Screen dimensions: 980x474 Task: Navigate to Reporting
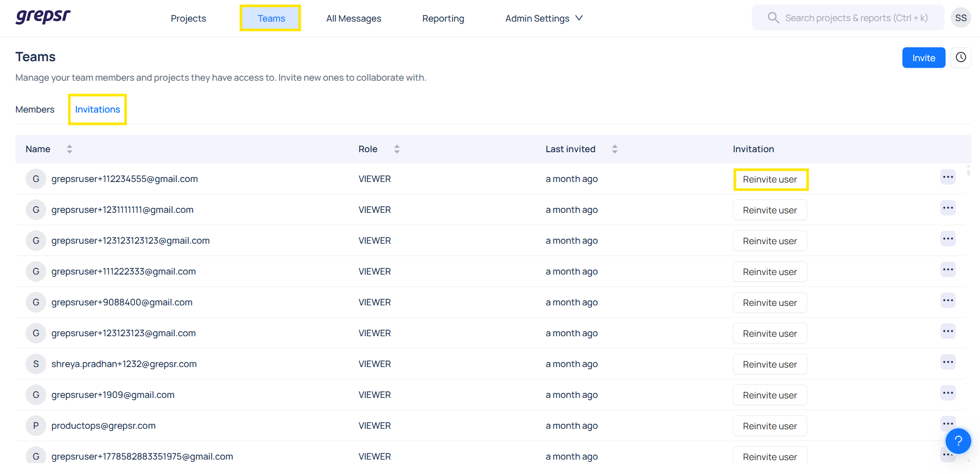pyautogui.click(x=443, y=19)
